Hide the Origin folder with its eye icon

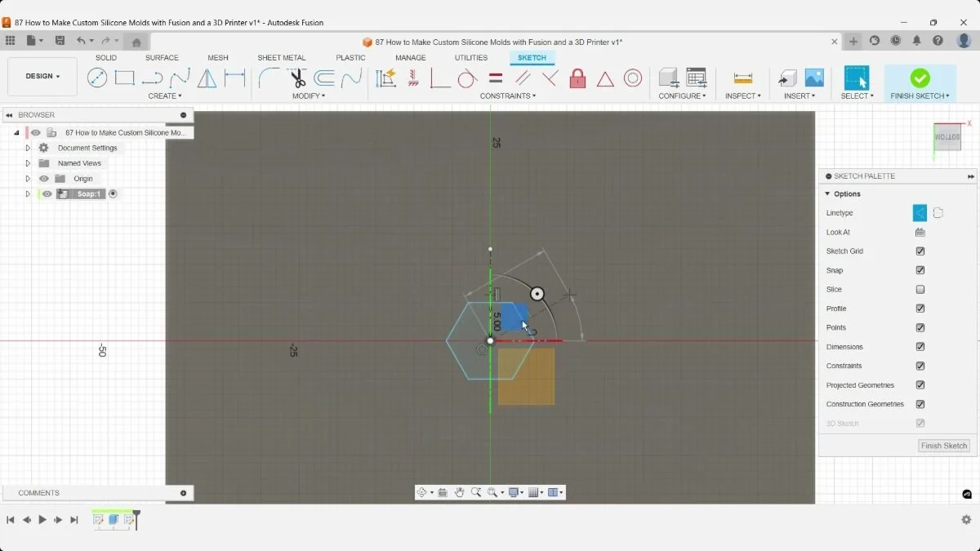click(x=44, y=179)
